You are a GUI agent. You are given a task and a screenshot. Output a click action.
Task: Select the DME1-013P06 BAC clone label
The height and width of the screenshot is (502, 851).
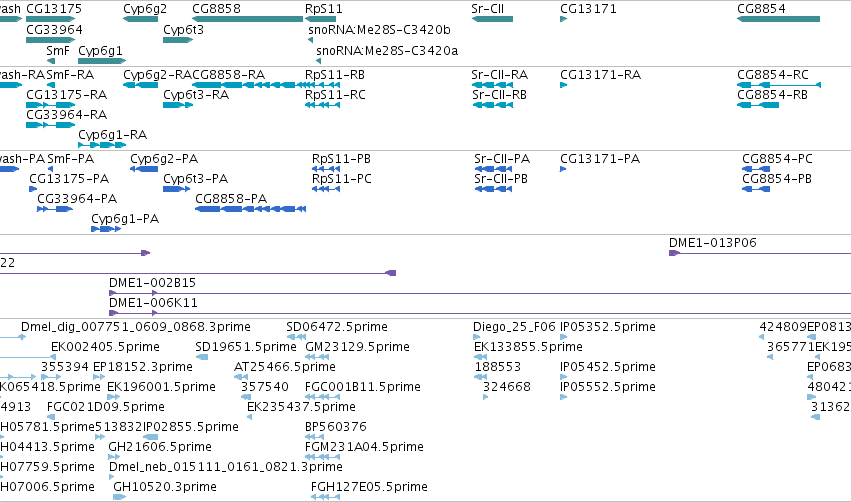point(713,243)
